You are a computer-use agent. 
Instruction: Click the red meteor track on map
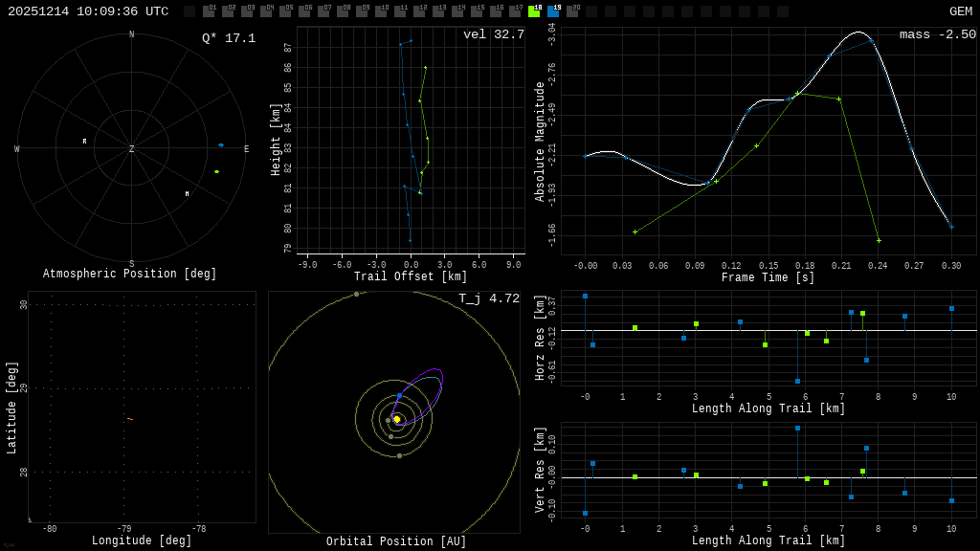[129, 419]
